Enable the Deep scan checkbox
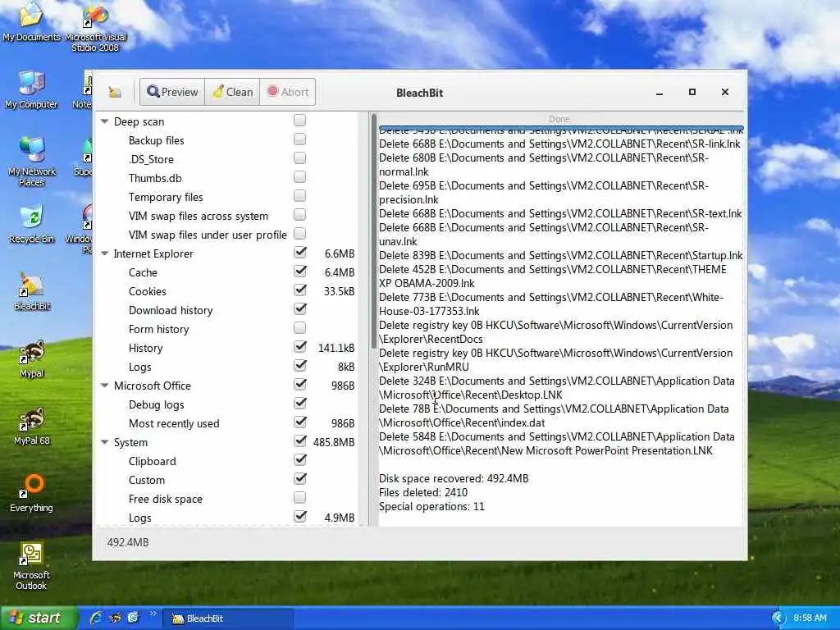The width and height of the screenshot is (840, 630). [x=300, y=121]
